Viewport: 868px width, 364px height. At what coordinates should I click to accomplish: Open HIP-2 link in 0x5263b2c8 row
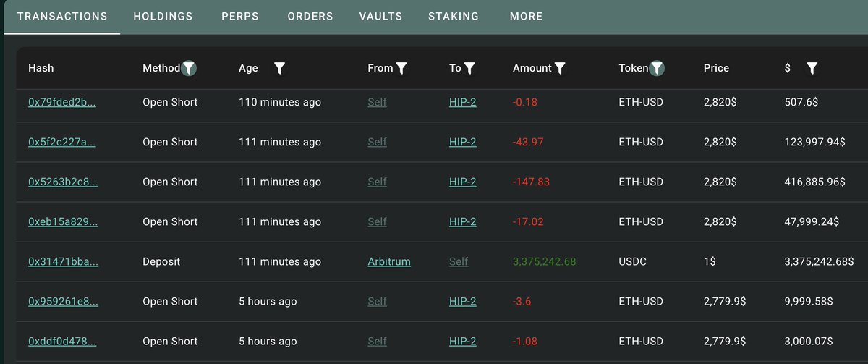[463, 182]
